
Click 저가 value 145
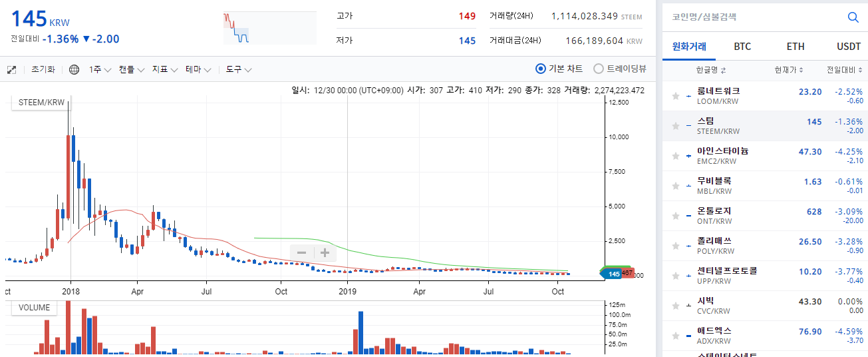(x=467, y=41)
